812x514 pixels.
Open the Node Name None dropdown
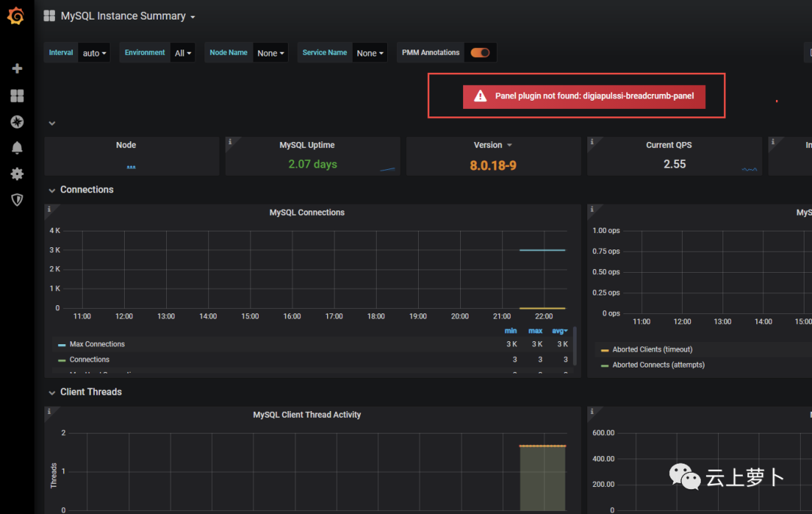(271, 53)
